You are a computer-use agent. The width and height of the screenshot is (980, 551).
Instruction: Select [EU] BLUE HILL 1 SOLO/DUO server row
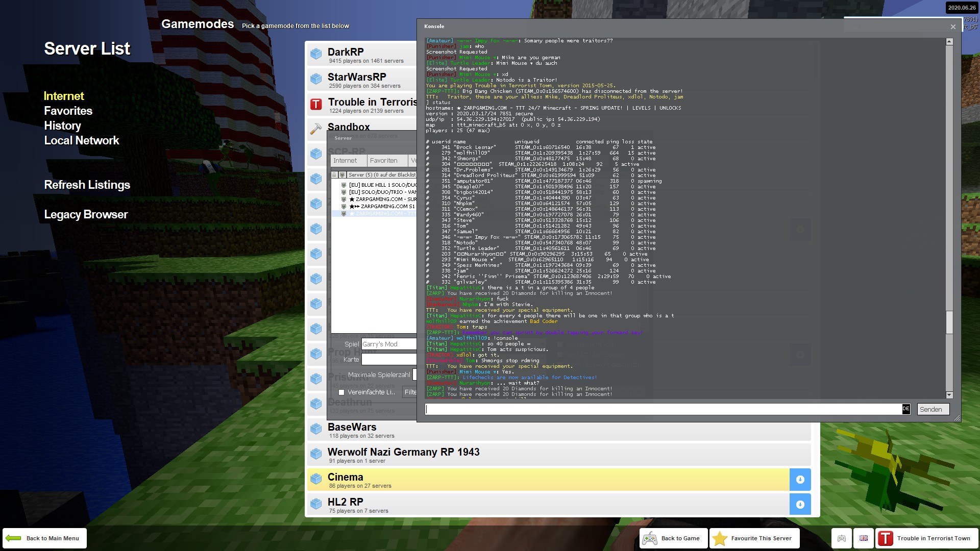pos(378,185)
